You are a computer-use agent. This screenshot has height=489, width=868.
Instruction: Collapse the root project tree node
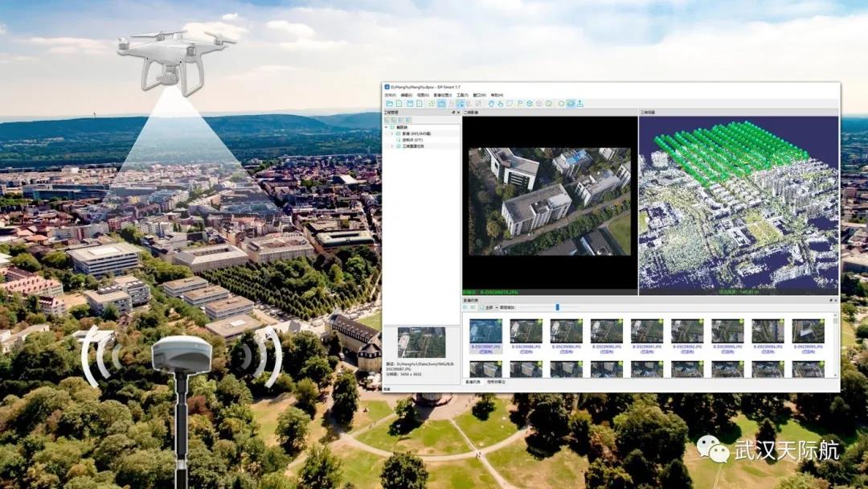coord(386,127)
